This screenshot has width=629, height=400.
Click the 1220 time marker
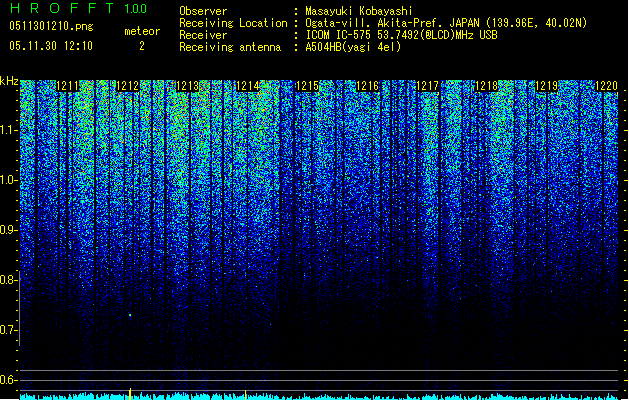click(x=606, y=86)
